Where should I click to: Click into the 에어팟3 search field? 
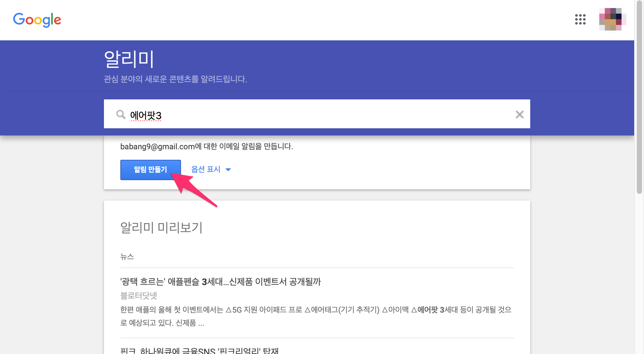pos(317,114)
